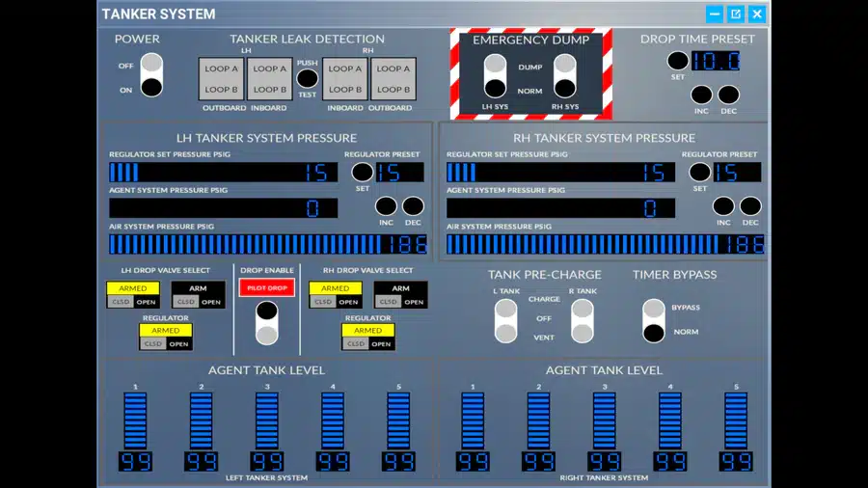Toggle the Drop Enable switch

coord(267,323)
